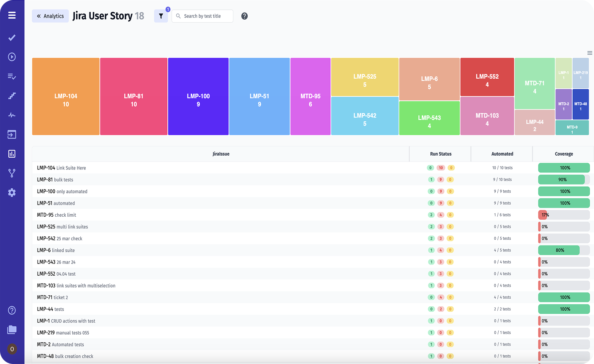Open the hamburger menu in sidebar
Viewport: 594px width, 364px height.
[x=12, y=15]
